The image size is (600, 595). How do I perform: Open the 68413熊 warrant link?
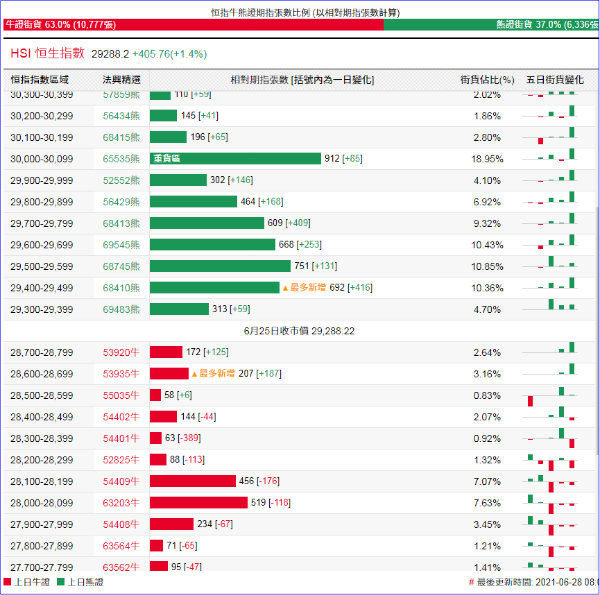[x=121, y=223]
